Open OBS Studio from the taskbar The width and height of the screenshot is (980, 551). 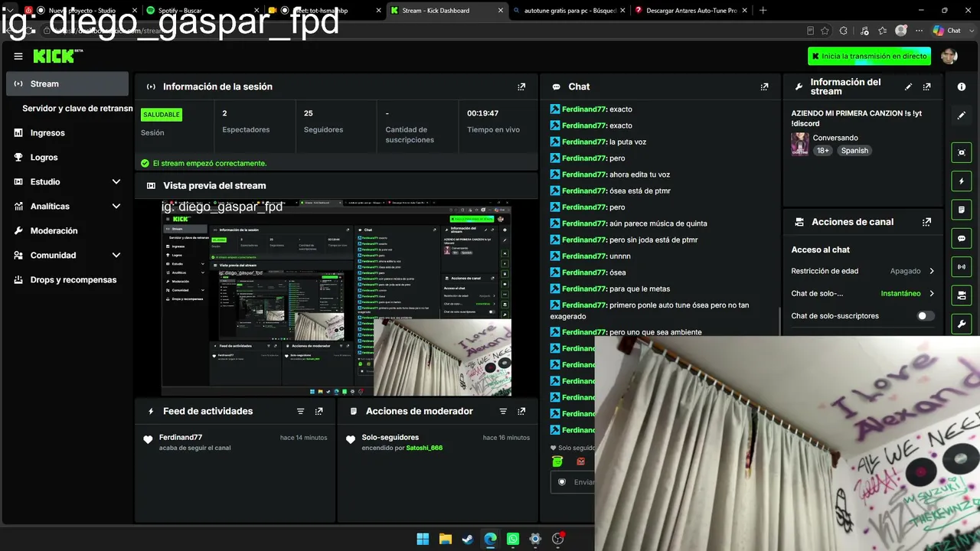(558, 539)
